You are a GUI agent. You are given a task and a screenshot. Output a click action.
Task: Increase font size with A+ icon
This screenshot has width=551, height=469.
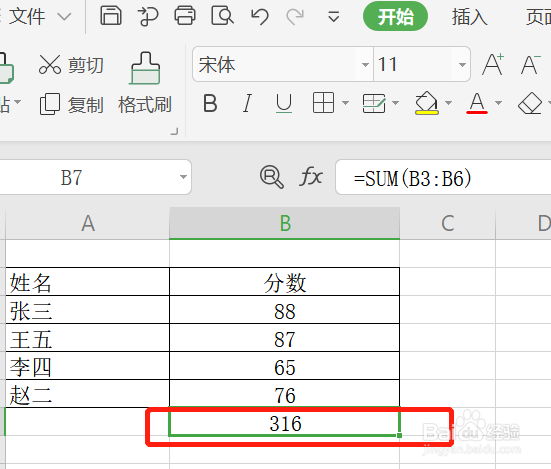[x=493, y=65]
